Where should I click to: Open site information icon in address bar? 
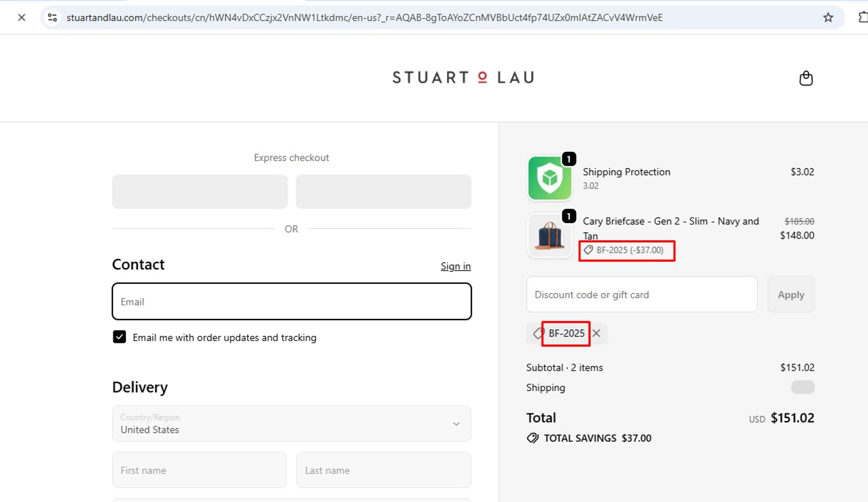52,17
